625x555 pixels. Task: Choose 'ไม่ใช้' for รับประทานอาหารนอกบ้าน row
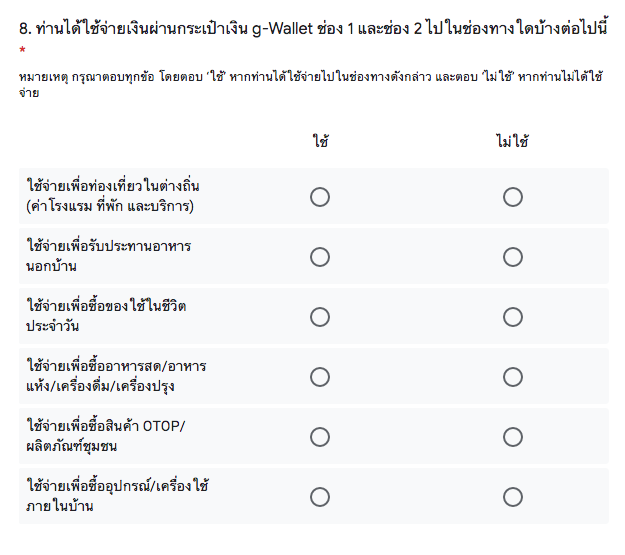[x=513, y=257]
